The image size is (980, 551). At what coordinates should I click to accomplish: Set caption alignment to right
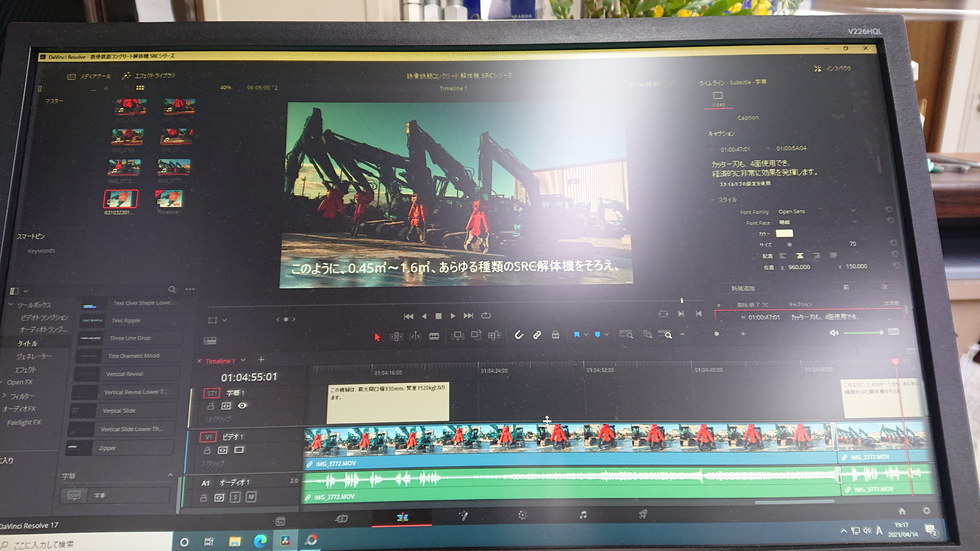coord(817,256)
